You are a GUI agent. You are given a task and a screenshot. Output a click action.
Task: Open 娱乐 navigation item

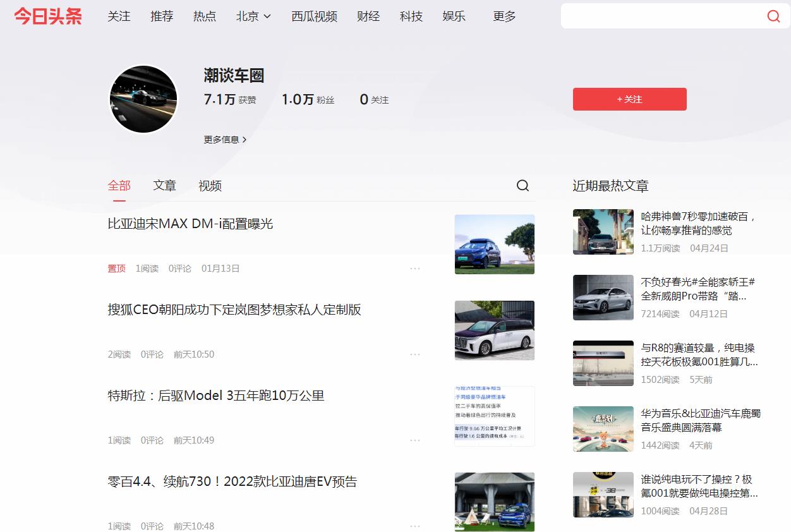pyautogui.click(x=454, y=16)
